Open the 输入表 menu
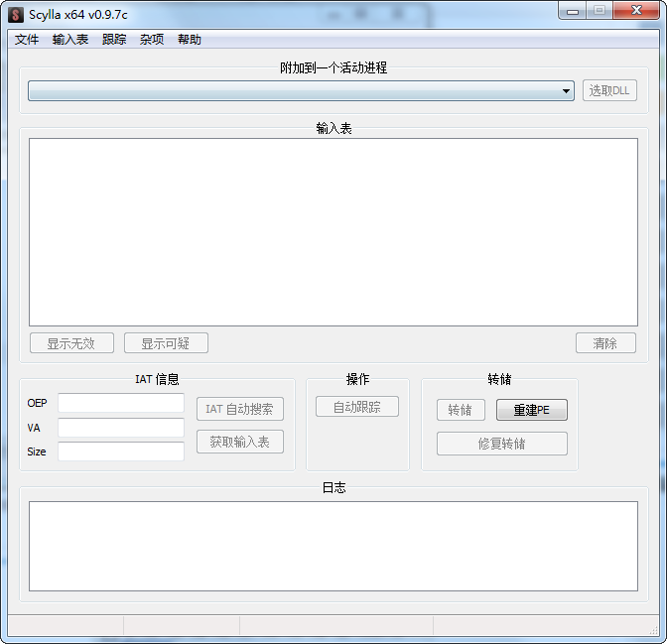This screenshot has width=667, height=644. click(x=70, y=40)
